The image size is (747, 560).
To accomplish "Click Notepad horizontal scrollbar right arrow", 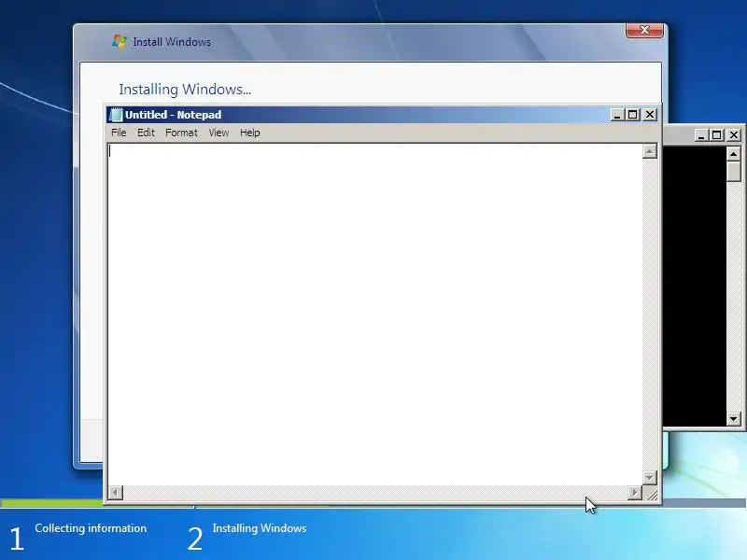I will [x=635, y=493].
